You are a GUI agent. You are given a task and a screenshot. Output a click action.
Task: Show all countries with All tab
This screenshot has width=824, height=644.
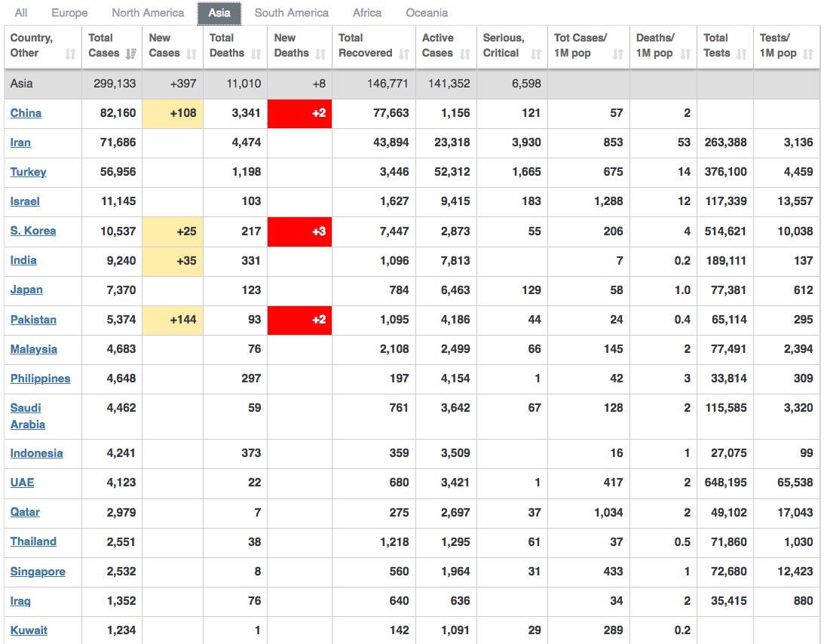pos(21,13)
